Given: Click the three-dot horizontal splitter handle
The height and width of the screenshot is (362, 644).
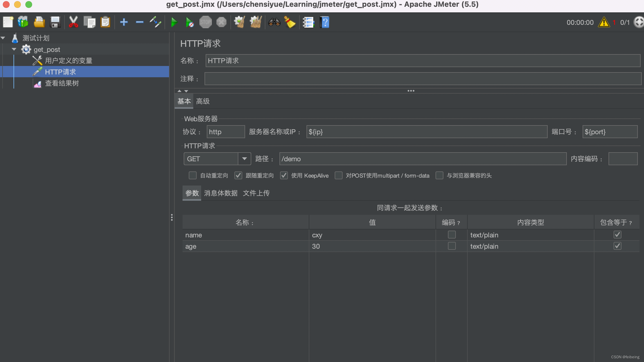Looking at the screenshot, I should click(411, 91).
